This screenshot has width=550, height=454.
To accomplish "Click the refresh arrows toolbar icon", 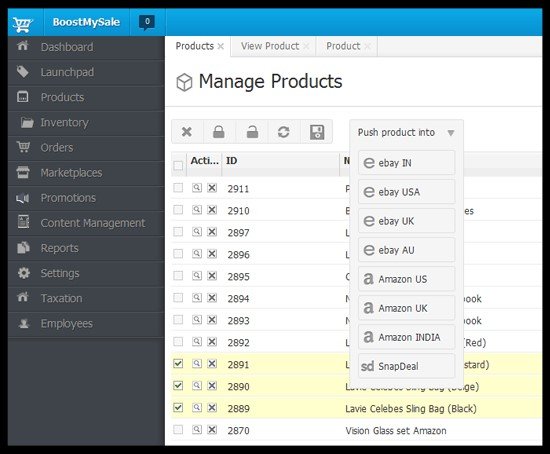I will pos(284,132).
